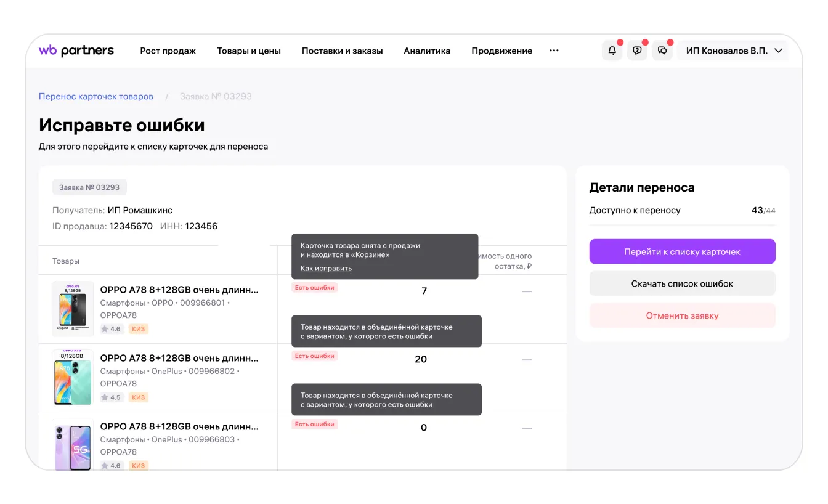Screen dimensions: 828x504
Task: Open the Рост продаж menu
Action: 168,51
